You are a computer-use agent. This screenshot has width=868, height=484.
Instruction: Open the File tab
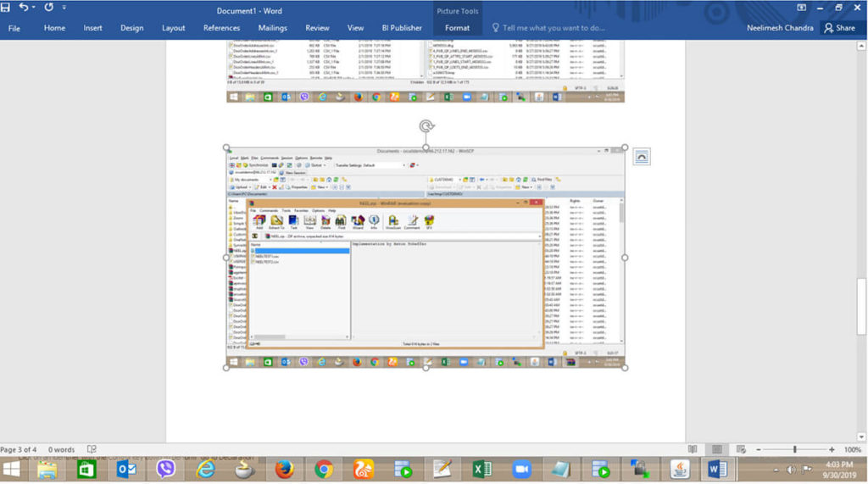[x=14, y=28]
